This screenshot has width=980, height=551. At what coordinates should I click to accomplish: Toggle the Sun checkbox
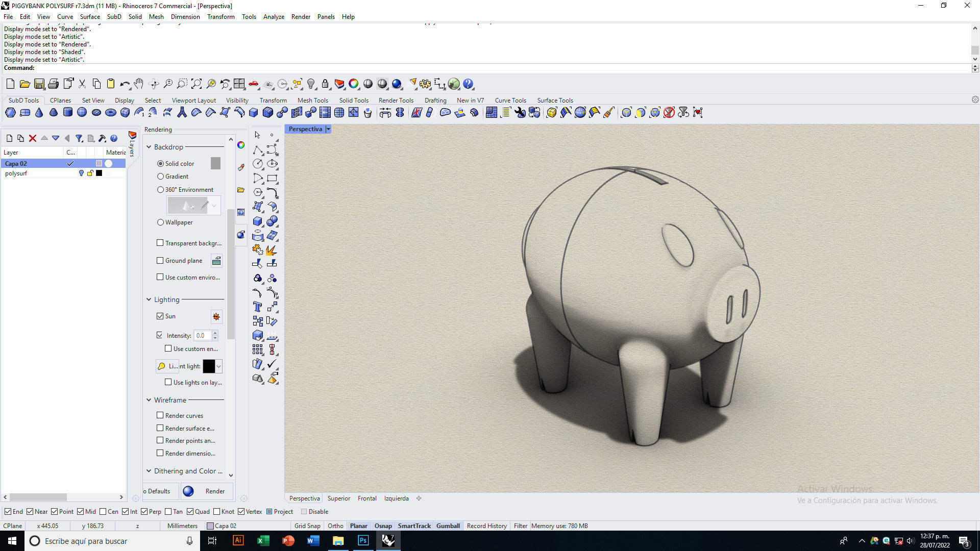[x=160, y=316]
